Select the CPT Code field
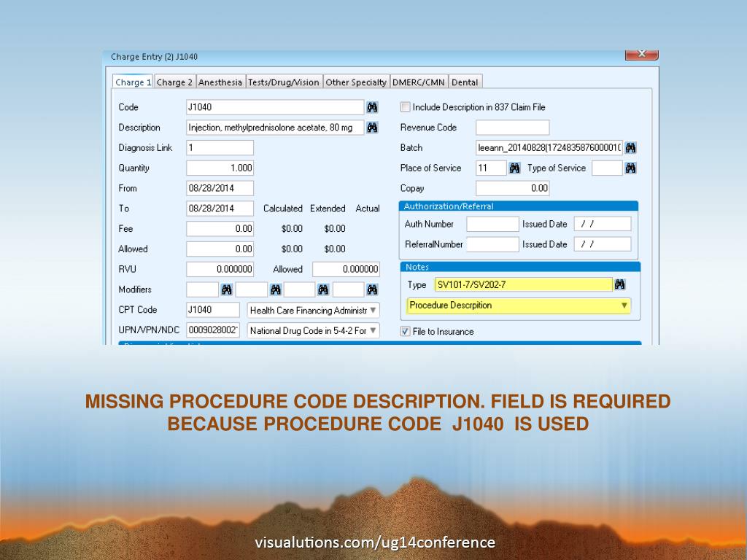This screenshot has height=560, width=747. pos(213,310)
